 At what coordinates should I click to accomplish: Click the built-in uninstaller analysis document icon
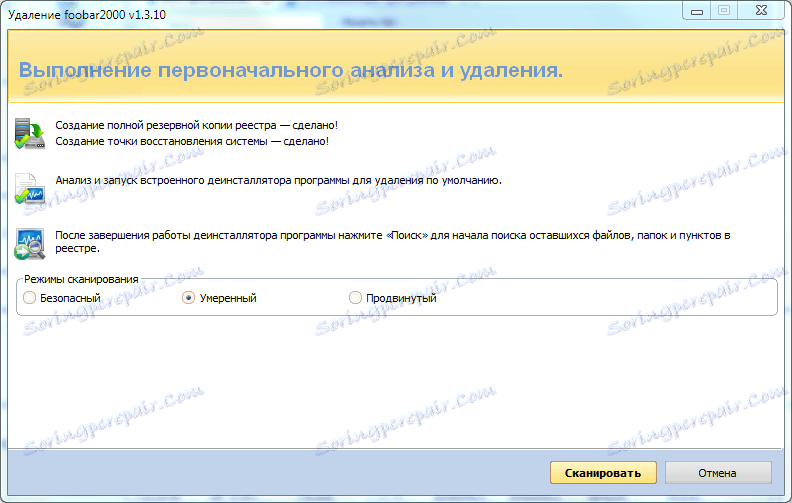tap(29, 188)
